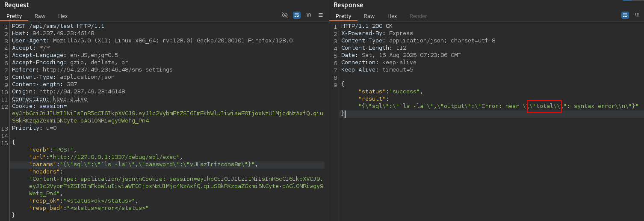Click the Referer header sms-settings URL
Screen dimensions: 644x221
pyautogui.click(x=108, y=69)
